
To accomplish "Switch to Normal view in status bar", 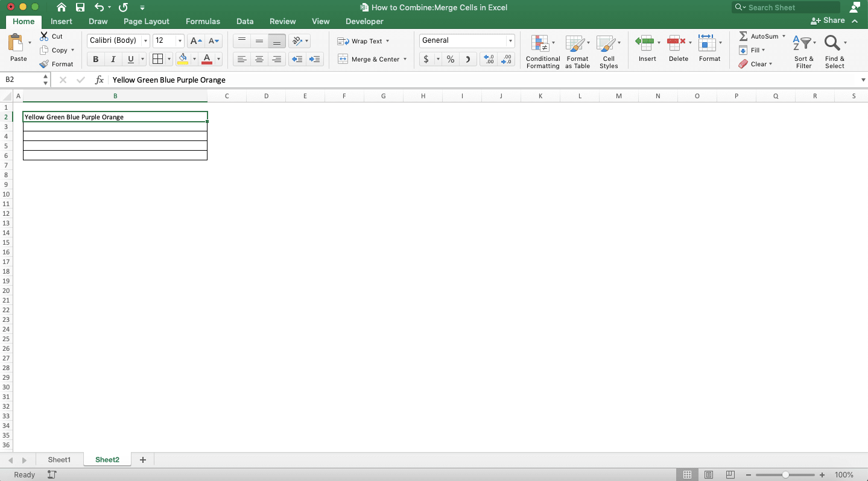I will click(x=687, y=475).
